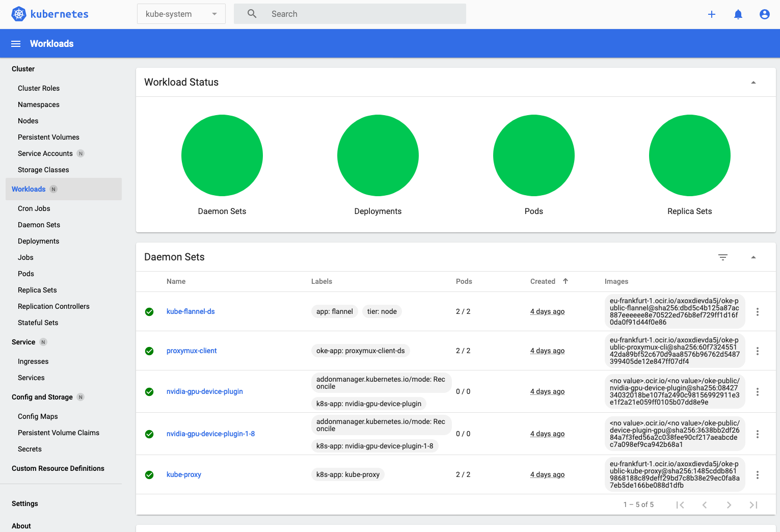Open the kube-flannel-ds daemon set link
This screenshot has height=532, width=780.
coord(191,311)
